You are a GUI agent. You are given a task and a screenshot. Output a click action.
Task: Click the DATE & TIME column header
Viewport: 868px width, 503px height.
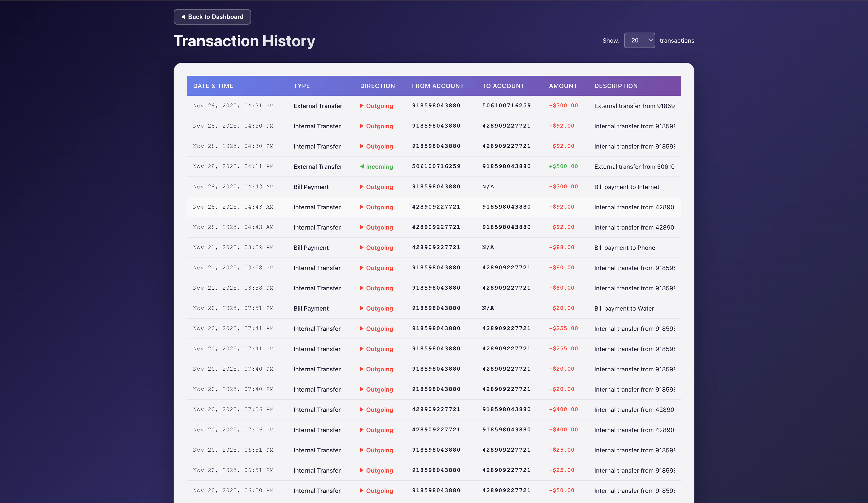(213, 86)
